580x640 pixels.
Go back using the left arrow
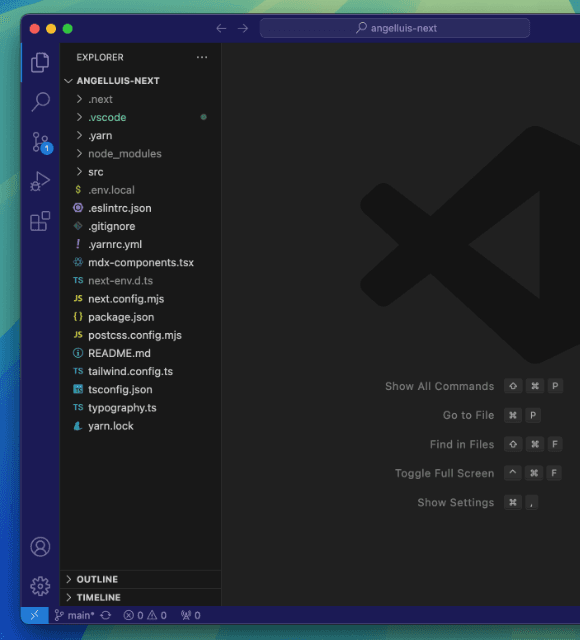(x=221, y=28)
